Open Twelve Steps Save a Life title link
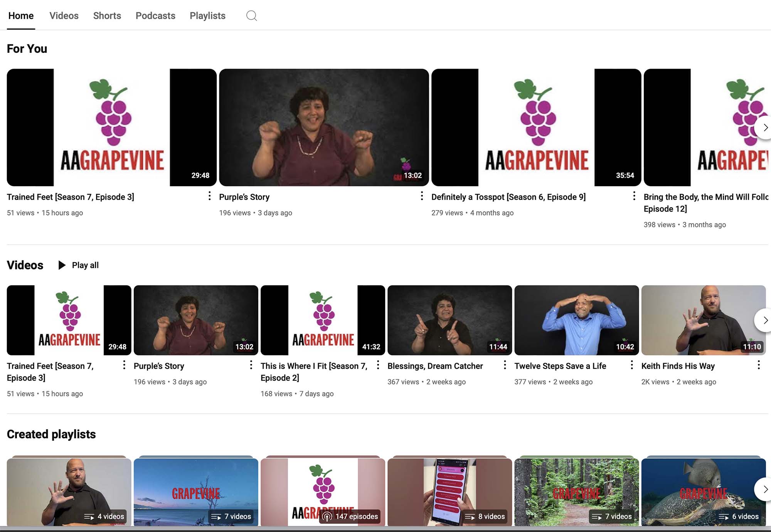 560,366
